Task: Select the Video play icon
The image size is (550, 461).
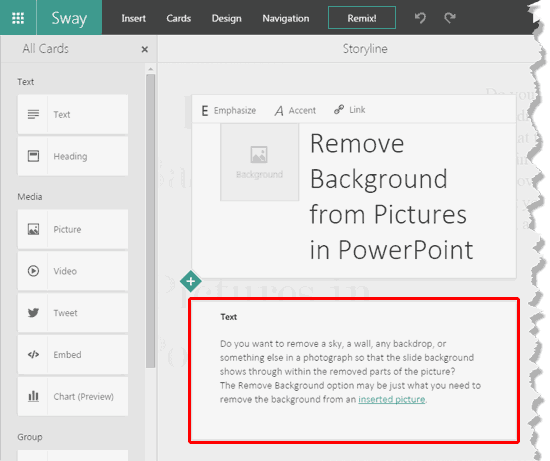Action: (x=33, y=271)
